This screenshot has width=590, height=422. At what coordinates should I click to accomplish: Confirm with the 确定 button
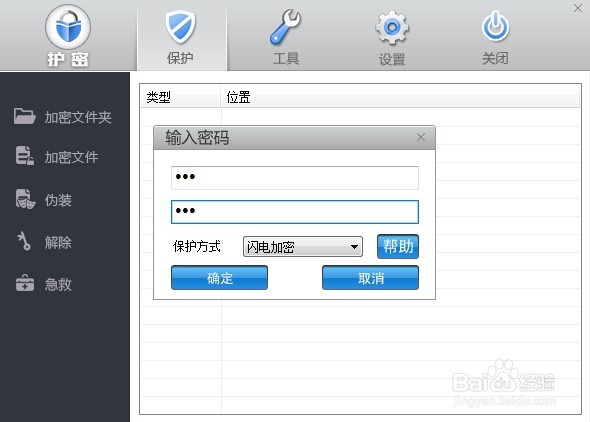pos(219,278)
